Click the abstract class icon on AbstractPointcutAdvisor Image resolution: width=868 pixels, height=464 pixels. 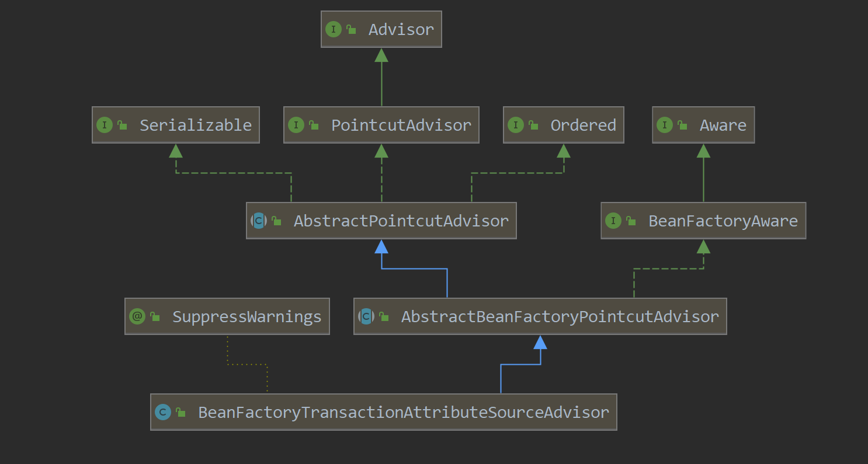click(x=259, y=221)
